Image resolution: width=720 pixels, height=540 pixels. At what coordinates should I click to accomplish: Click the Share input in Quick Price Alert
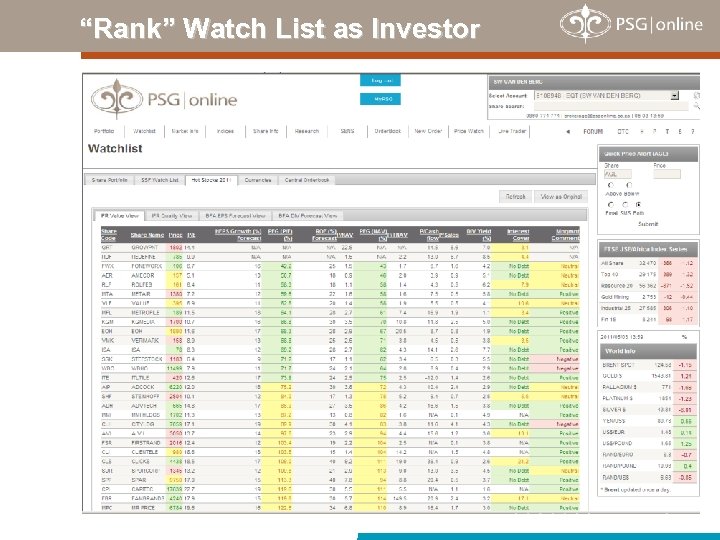618,174
